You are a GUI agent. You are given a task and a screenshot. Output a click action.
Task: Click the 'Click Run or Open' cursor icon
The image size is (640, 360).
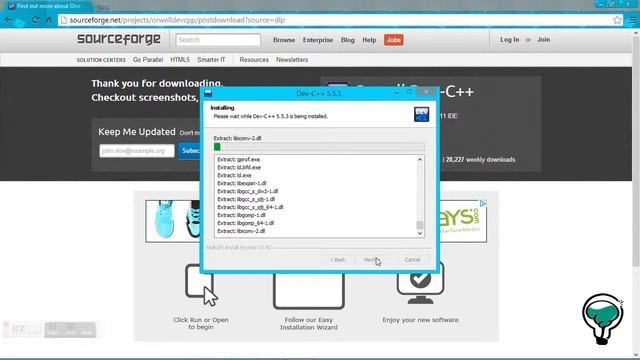point(201,286)
